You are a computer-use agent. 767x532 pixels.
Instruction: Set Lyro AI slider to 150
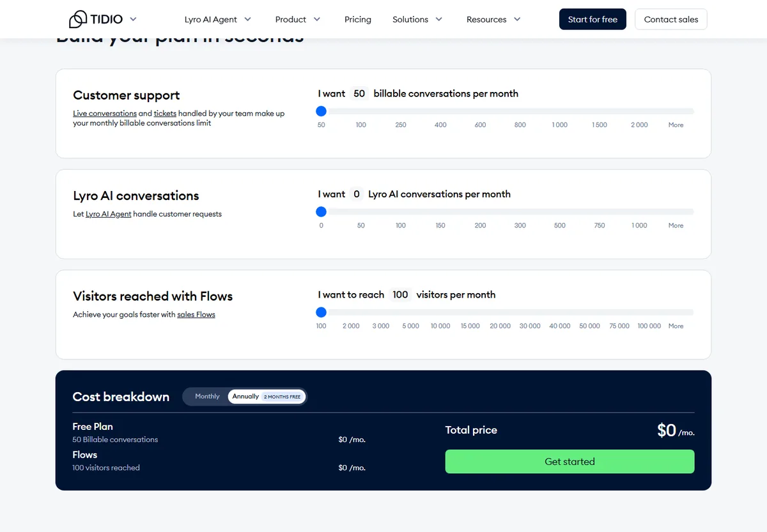click(440, 225)
